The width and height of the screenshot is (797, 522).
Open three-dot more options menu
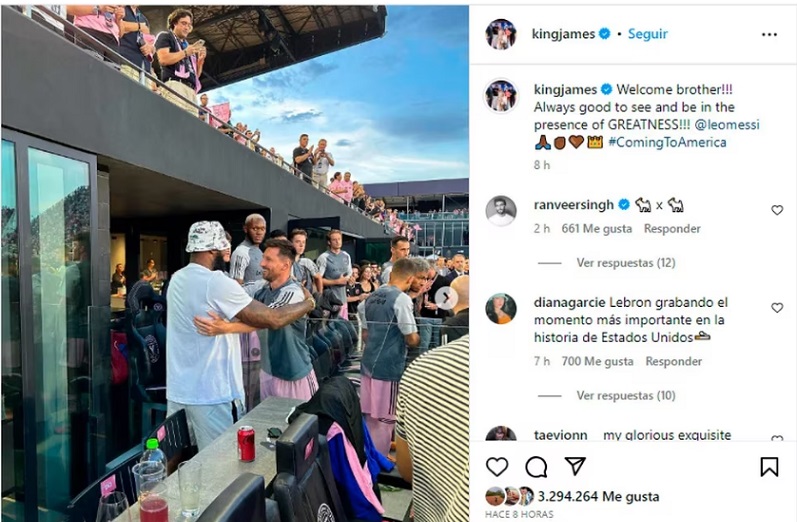769,35
